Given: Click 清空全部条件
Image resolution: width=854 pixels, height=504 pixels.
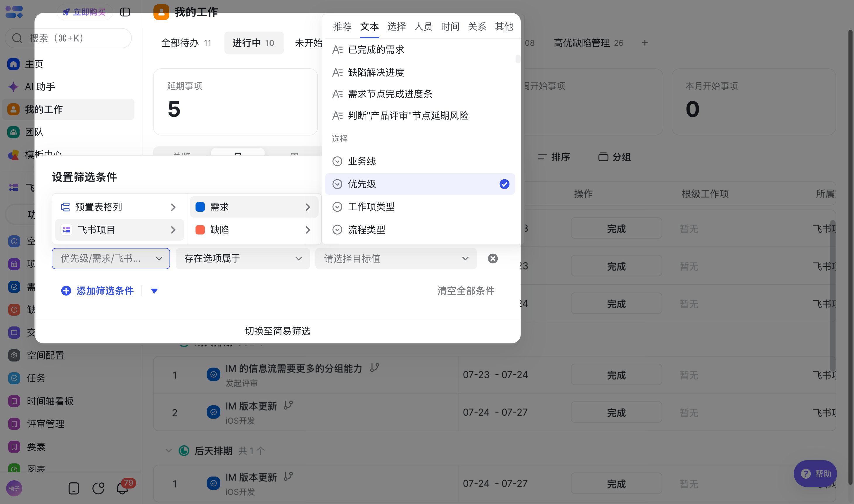Looking at the screenshot, I should [466, 291].
